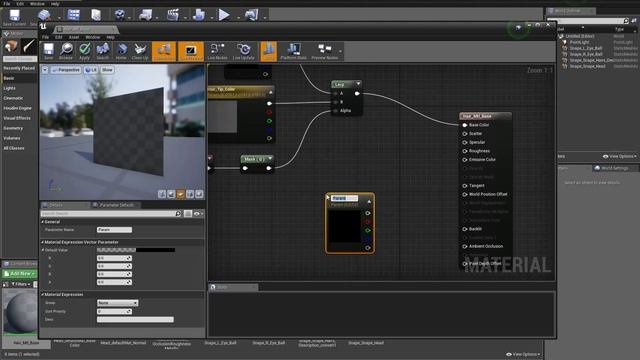
Task: Collapse the Param node with its arrow
Action: point(369,202)
